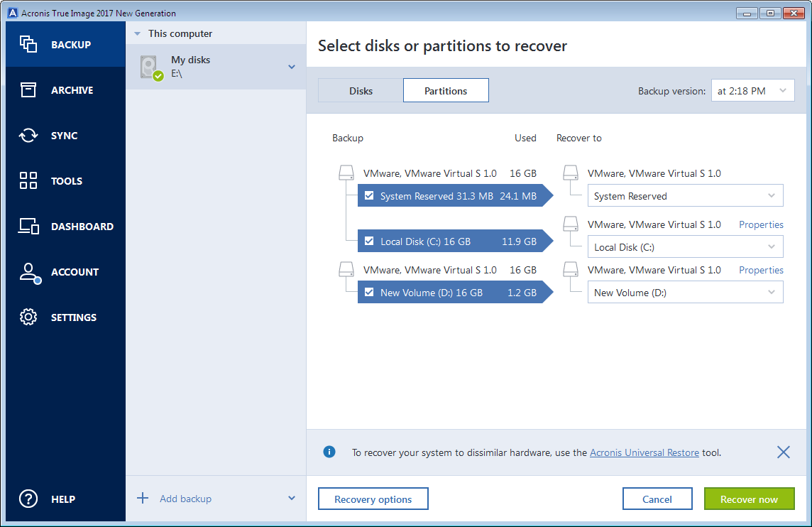Image resolution: width=812 pixels, height=527 pixels.
Task: Click the Recover now button
Action: point(749,499)
